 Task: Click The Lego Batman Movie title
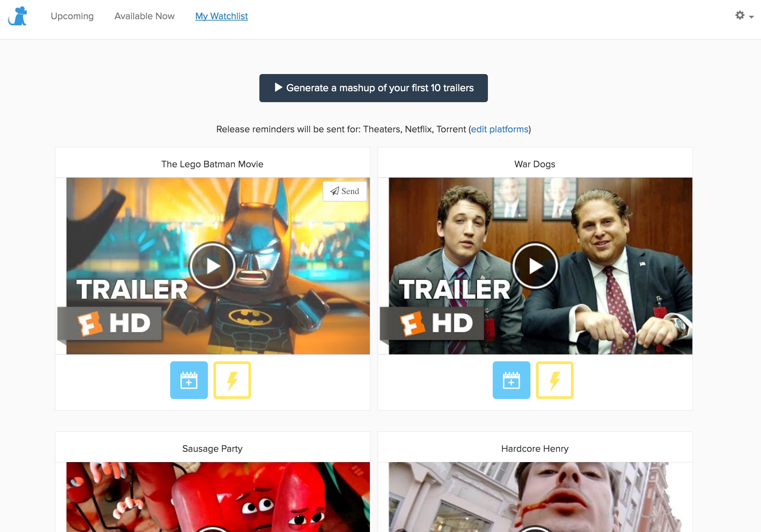(212, 164)
